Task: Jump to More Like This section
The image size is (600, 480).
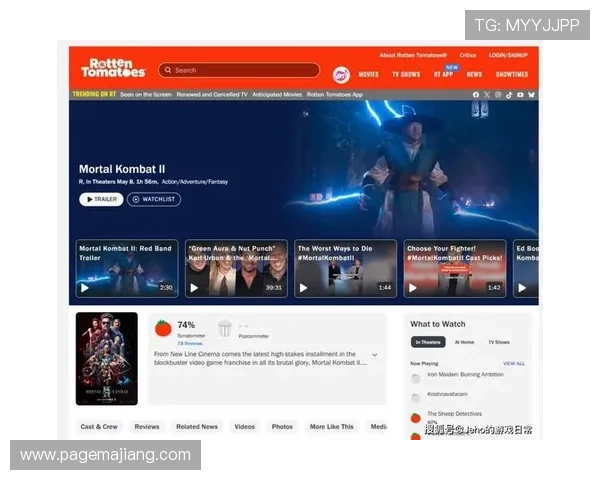Action: (x=332, y=427)
